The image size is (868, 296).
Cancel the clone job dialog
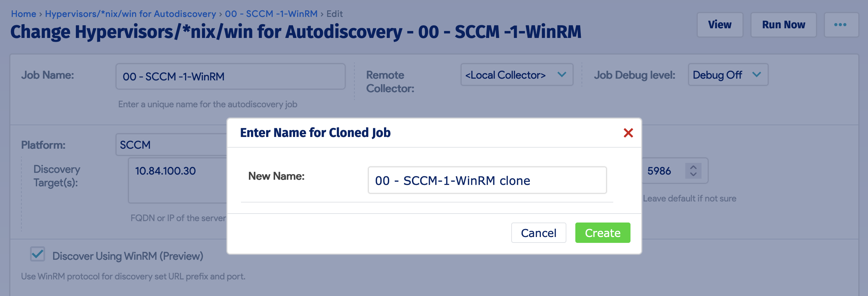pyautogui.click(x=538, y=233)
